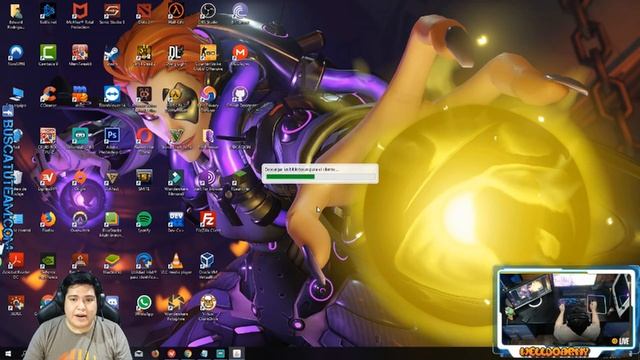This screenshot has height=360, width=640.
Task: Open the BitTorrent desktop shortcut
Action: click(240, 14)
